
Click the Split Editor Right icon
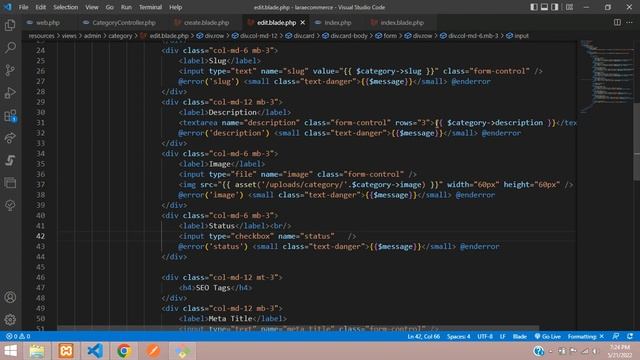click(617, 22)
